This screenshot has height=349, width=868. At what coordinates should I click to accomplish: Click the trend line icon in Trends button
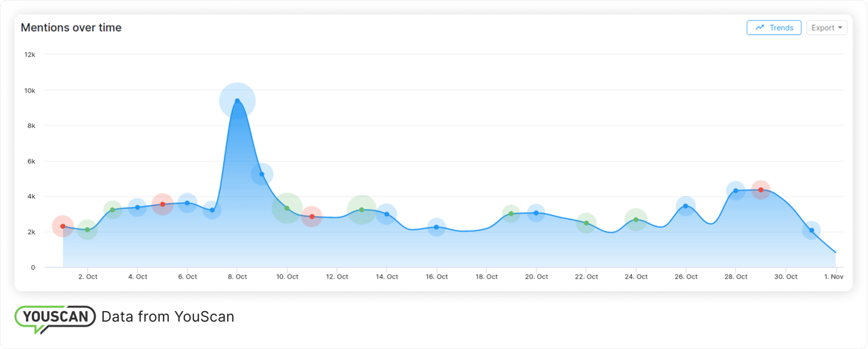(759, 28)
